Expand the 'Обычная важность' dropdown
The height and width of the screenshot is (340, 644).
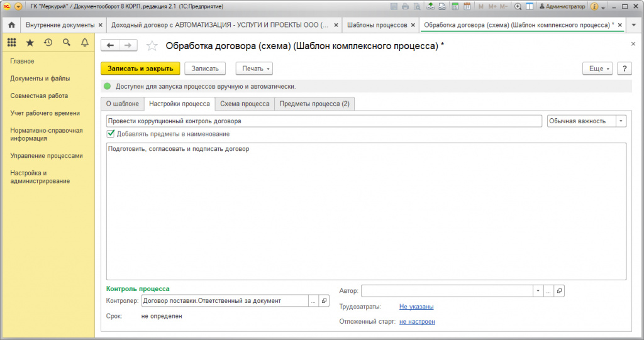tap(621, 121)
